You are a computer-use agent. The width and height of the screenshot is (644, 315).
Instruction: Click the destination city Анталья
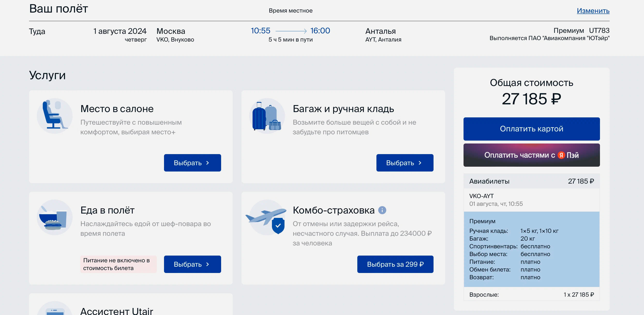tap(380, 31)
